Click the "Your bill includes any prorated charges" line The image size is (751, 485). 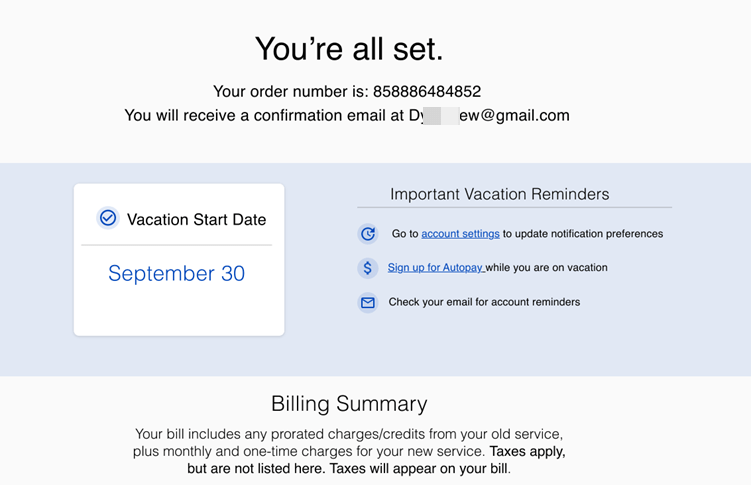pos(349,434)
